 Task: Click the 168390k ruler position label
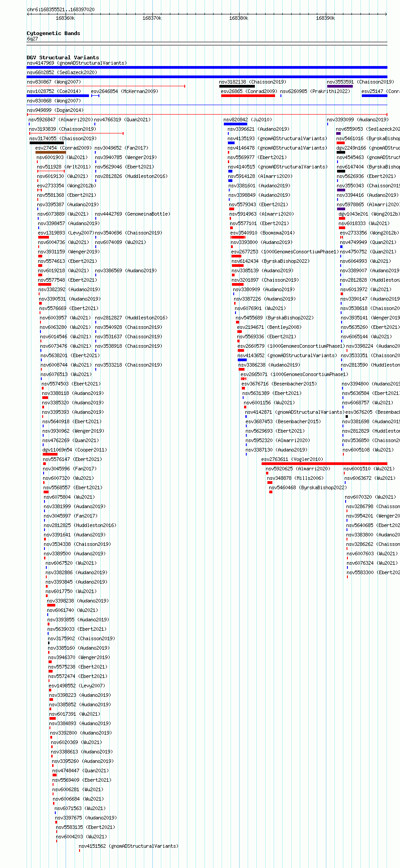coord(325,18)
